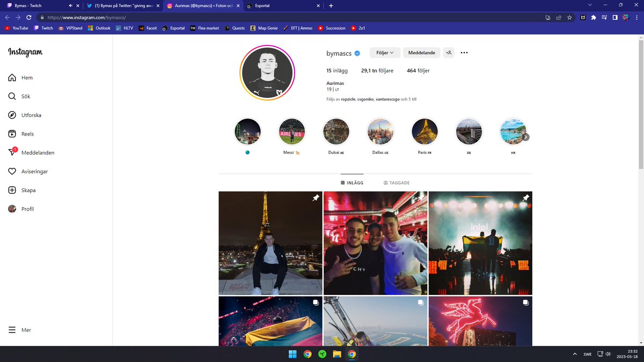Open the tab search chevron
The image size is (644, 362).
click(590, 5)
